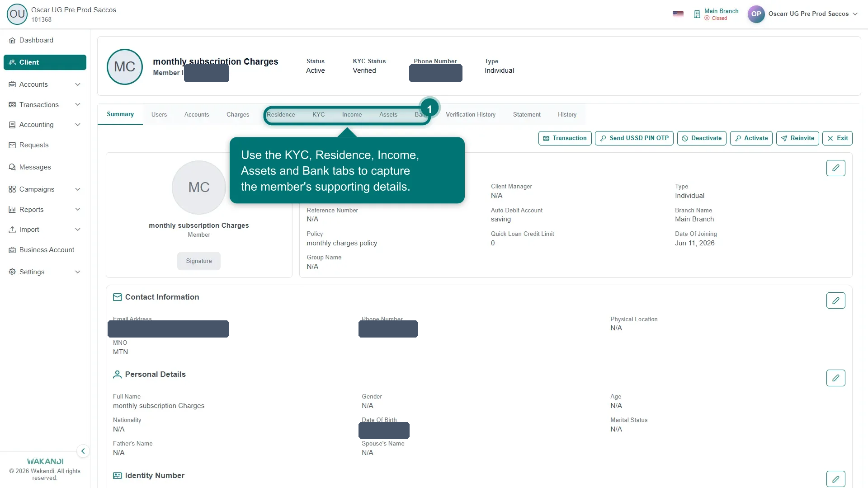Image resolution: width=868 pixels, height=488 pixels.
Task: Edit Identity Number with pencil icon
Action: (835, 479)
